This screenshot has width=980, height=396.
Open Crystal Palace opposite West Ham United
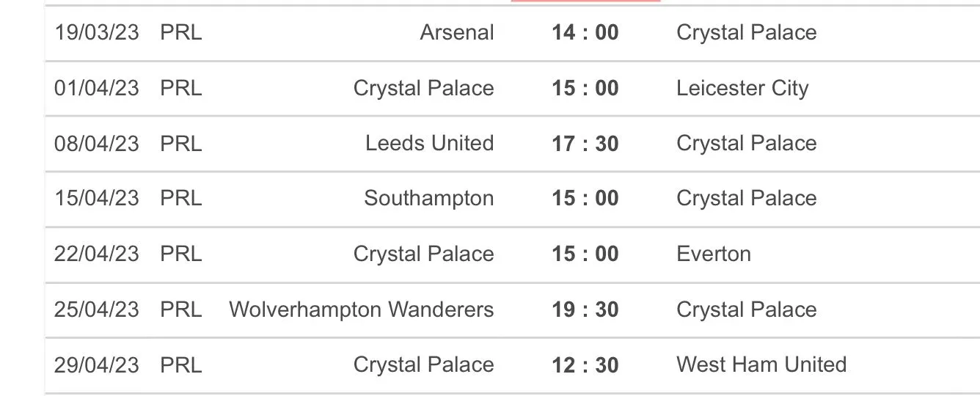tap(423, 364)
